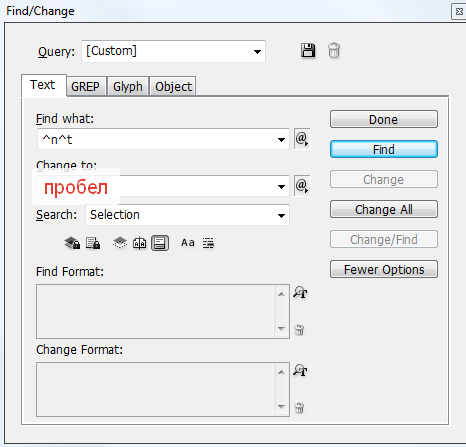Open the Search scope Selection dropdown

pyautogui.click(x=187, y=215)
